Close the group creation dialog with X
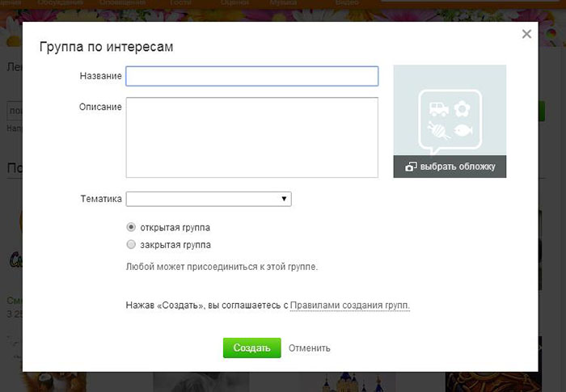The image size is (566, 392). pos(526,34)
